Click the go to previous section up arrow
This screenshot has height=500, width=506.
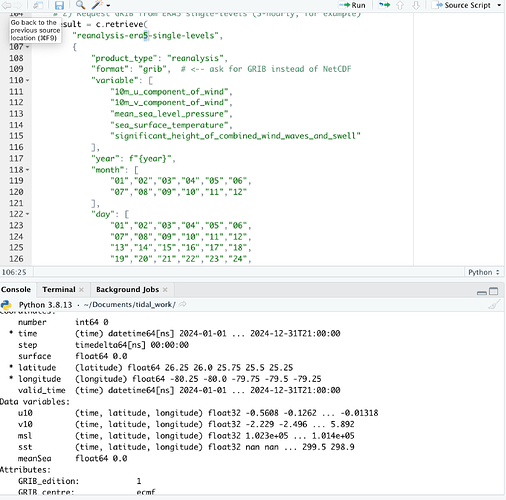pyautogui.click(x=400, y=5)
